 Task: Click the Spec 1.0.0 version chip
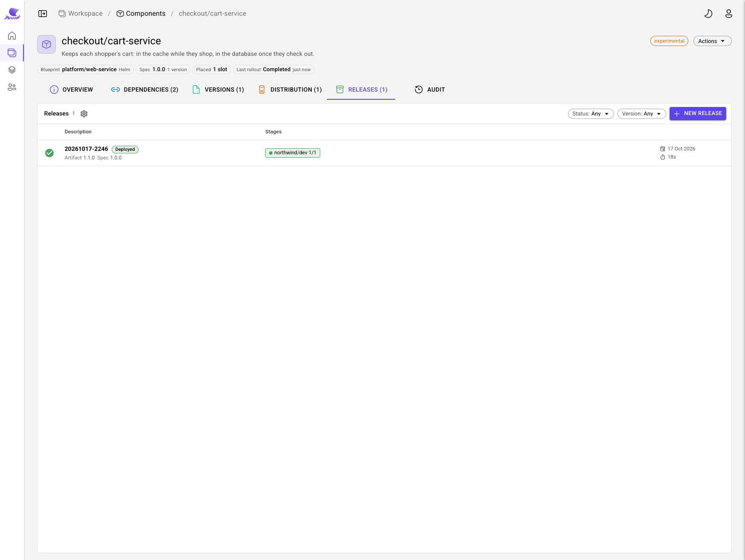point(163,69)
